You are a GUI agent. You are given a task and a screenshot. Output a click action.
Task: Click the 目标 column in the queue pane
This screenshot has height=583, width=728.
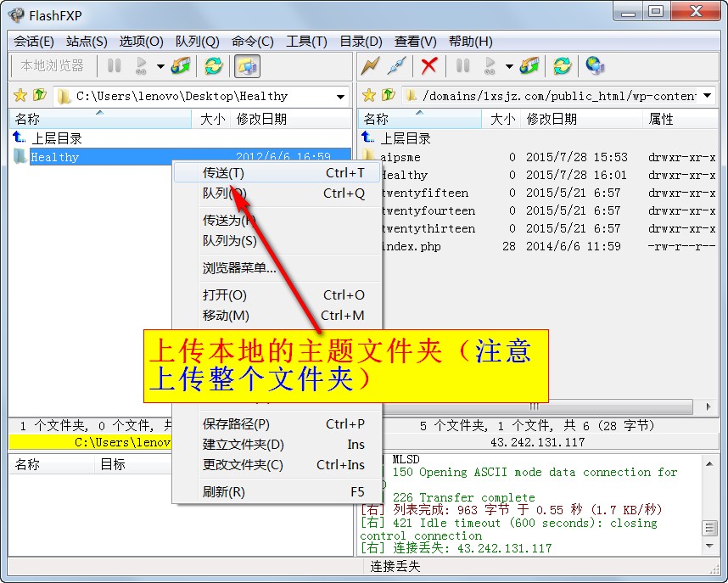(133, 464)
